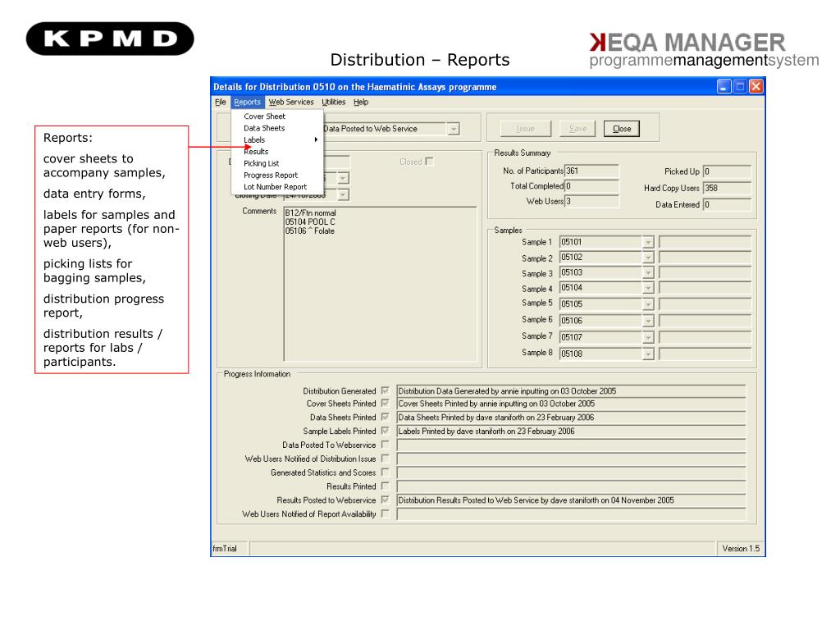Toggle Results Posted to Webservice checkbox
Image resolution: width=840 pixels, height=630 pixels.
[385, 500]
